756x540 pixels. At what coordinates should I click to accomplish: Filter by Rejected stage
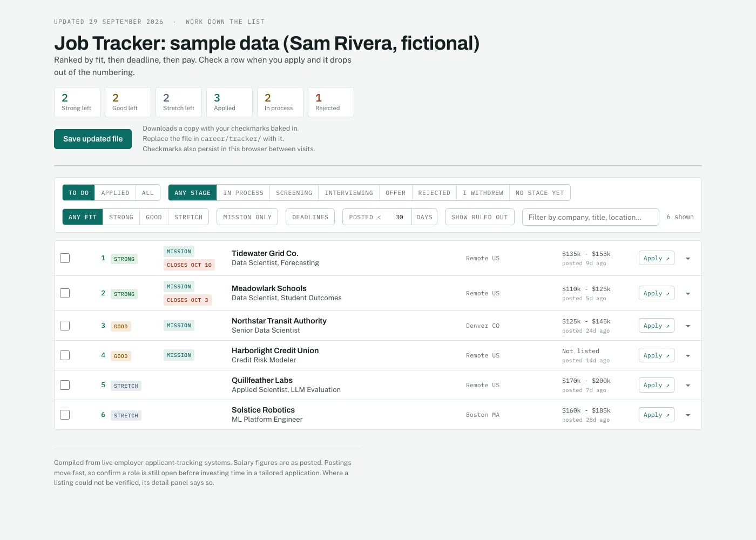pos(434,193)
